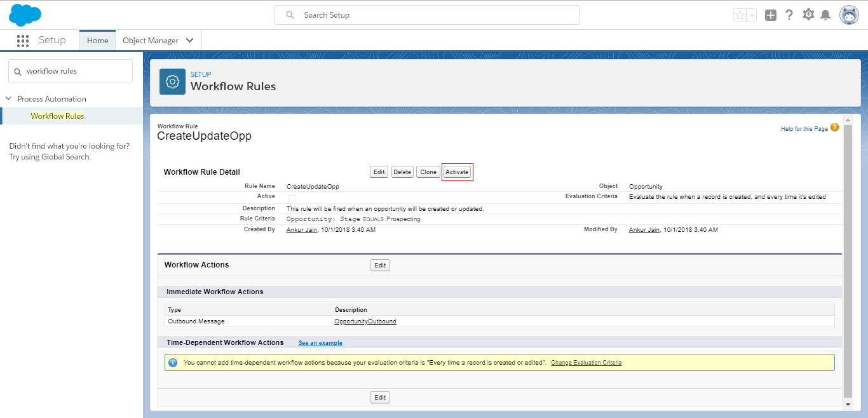Open the favorites list dropdown arrow

[x=752, y=15]
